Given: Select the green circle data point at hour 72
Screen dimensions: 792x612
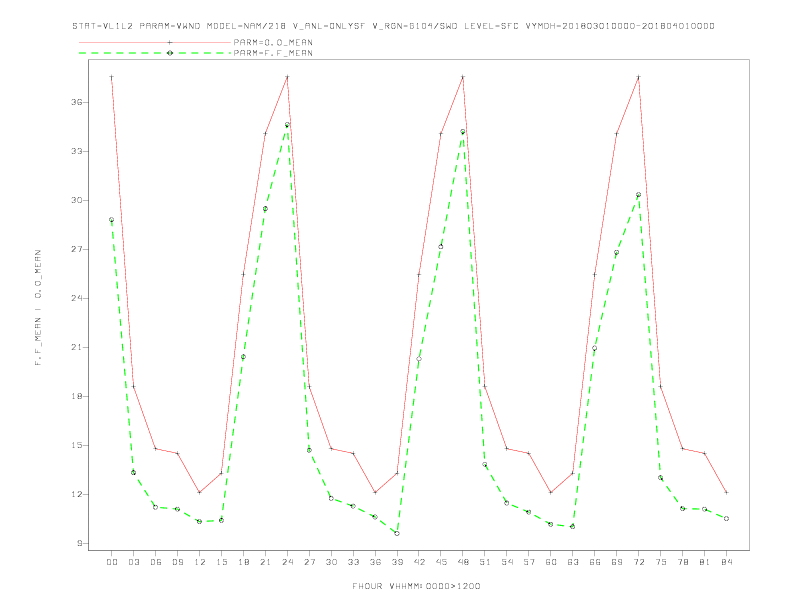Looking at the screenshot, I should coord(638,195).
